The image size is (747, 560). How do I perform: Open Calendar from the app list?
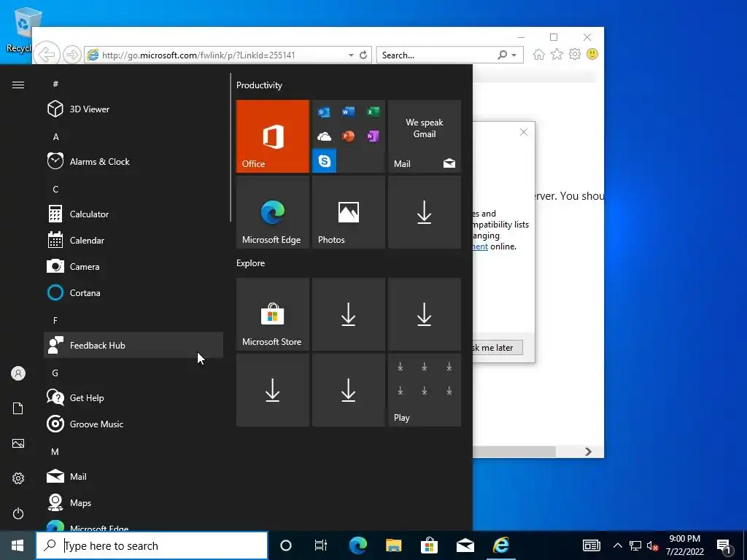tap(133, 240)
